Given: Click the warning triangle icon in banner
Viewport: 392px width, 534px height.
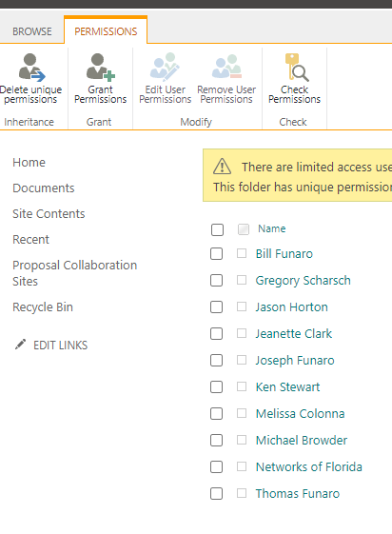Looking at the screenshot, I should [223, 167].
